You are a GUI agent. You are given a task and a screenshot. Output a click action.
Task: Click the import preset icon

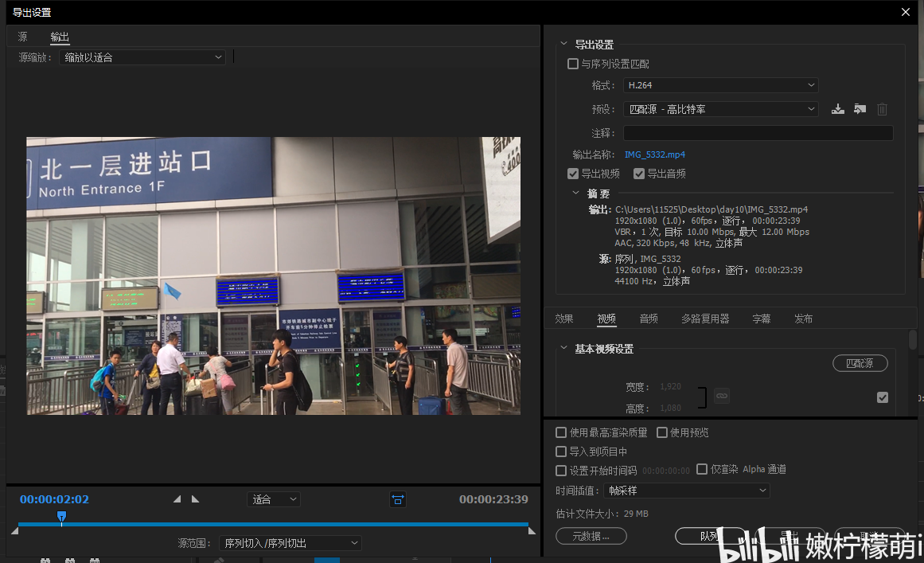[x=860, y=109]
